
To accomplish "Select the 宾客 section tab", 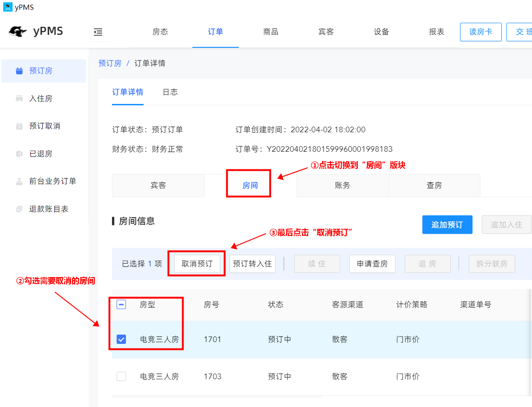I will click(x=158, y=185).
